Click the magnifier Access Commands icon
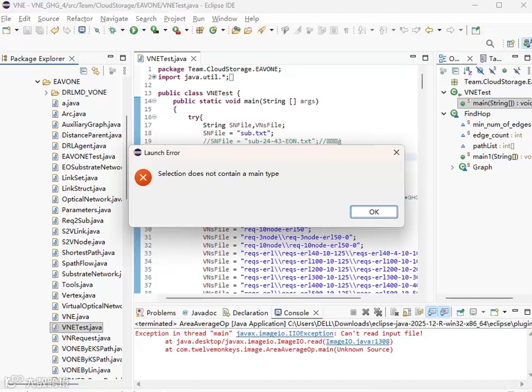The image size is (532, 392). point(490,43)
